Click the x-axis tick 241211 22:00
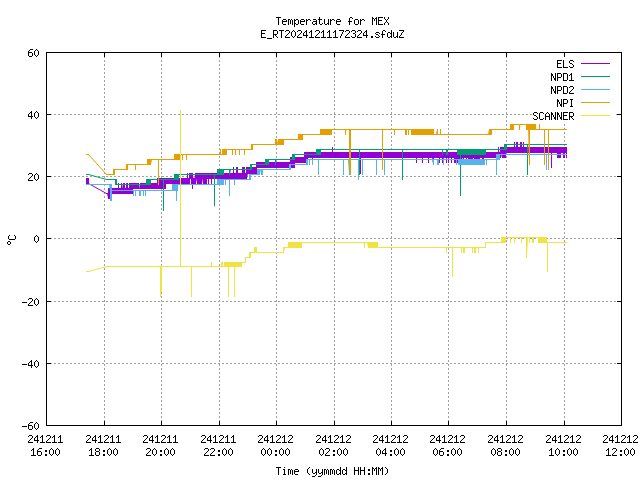This screenshot has height=480, width=640. coord(218,446)
